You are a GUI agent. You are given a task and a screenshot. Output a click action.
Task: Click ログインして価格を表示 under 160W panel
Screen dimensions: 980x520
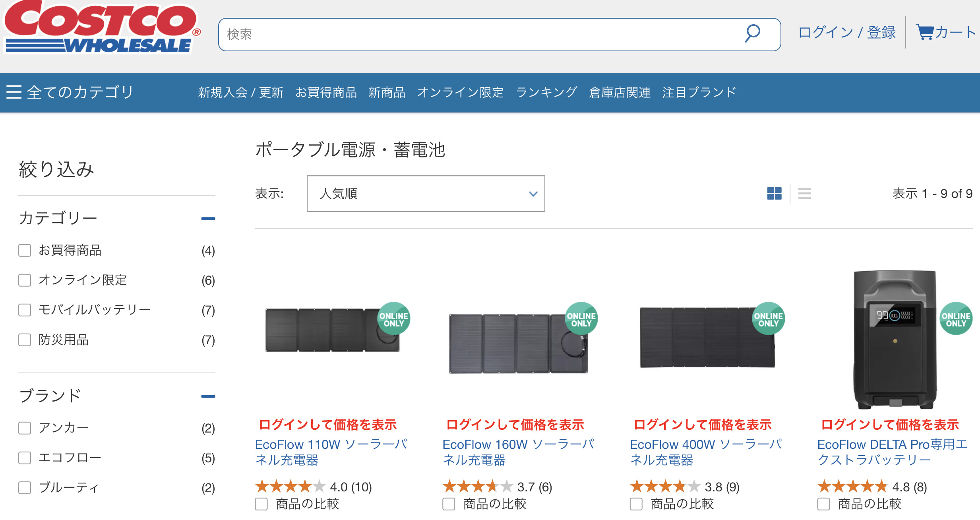click(515, 425)
